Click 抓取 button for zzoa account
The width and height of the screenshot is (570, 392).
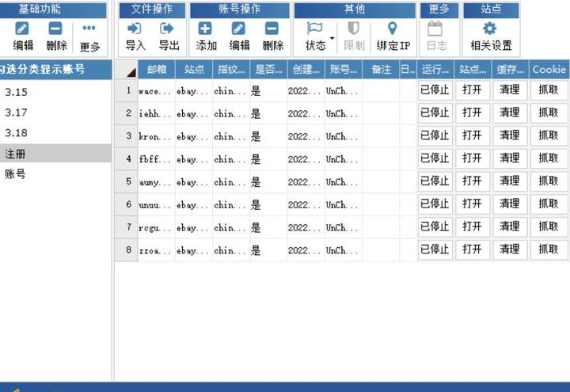[549, 249]
